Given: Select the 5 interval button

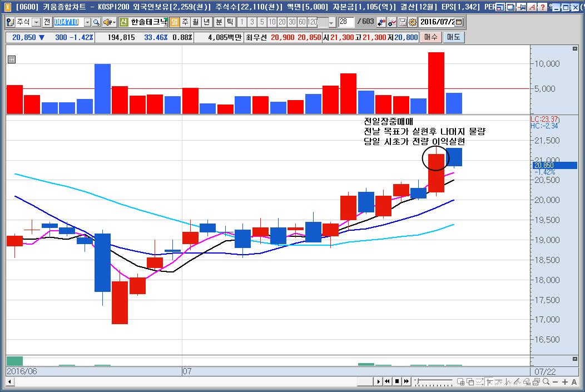Looking at the screenshot, I should pyautogui.click(x=262, y=22).
